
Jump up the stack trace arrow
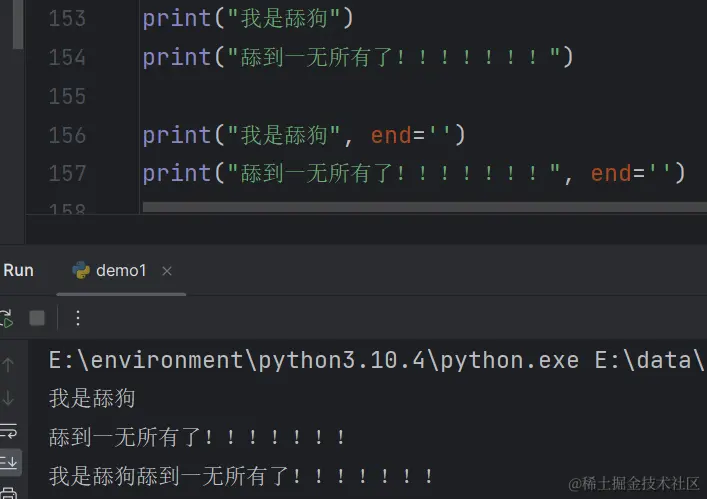(x=8, y=364)
